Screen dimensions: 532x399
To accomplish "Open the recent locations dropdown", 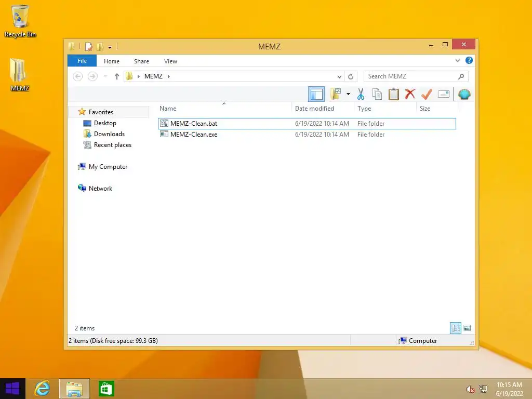I will pyautogui.click(x=105, y=76).
